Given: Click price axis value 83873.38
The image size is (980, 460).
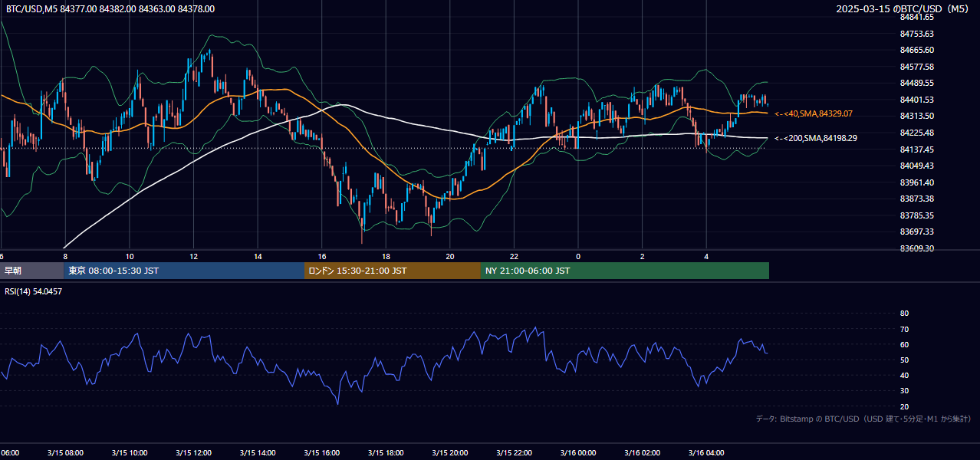Looking at the screenshot, I should pos(916,199).
